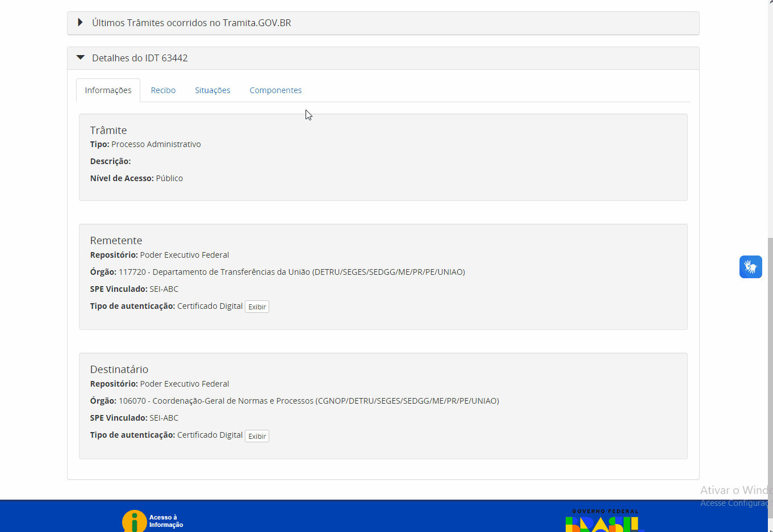The image size is (773, 532).
Task: Click Exibir button under Destinatário certificate
Action: (257, 436)
